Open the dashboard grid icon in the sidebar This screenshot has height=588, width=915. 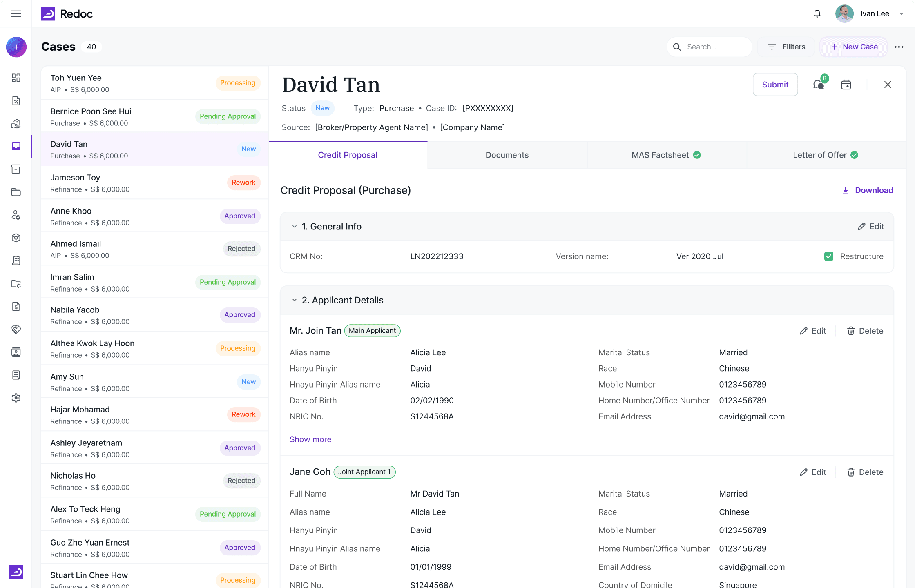[16, 78]
